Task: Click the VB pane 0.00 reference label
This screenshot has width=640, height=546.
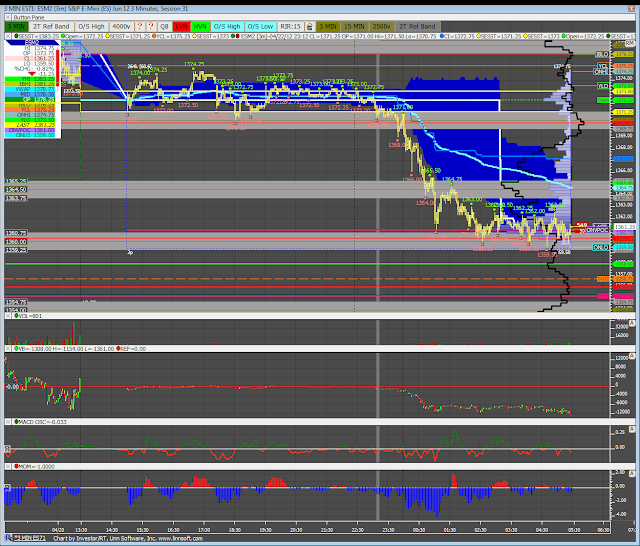Action: click(12, 386)
